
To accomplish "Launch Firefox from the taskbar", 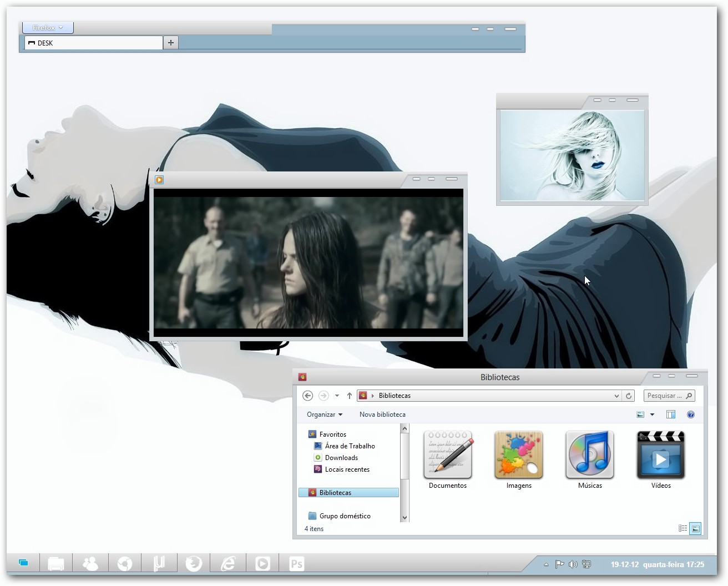I will point(194,564).
